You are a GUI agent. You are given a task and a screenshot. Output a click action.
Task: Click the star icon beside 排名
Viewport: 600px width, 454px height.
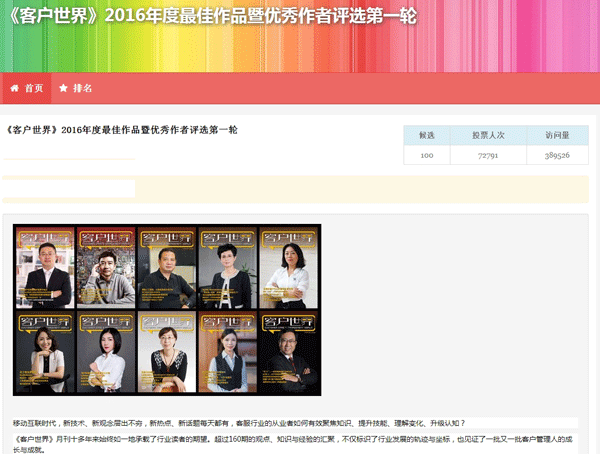pyautogui.click(x=63, y=88)
